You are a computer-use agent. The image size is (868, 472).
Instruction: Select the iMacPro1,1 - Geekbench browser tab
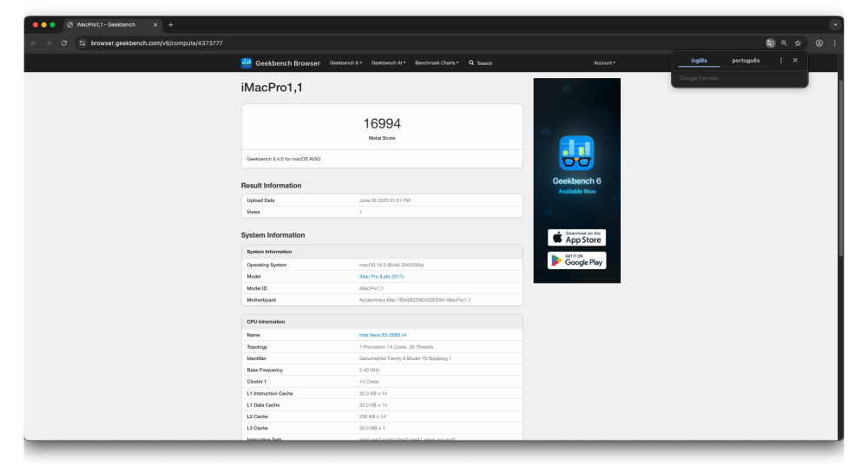(x=111, y=25)
